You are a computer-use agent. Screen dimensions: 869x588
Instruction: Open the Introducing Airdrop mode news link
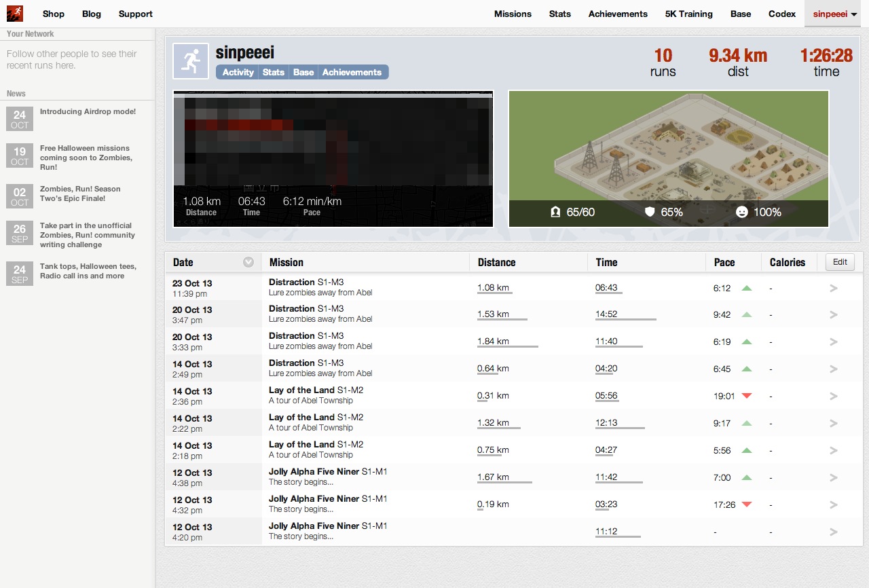point(88,111)
